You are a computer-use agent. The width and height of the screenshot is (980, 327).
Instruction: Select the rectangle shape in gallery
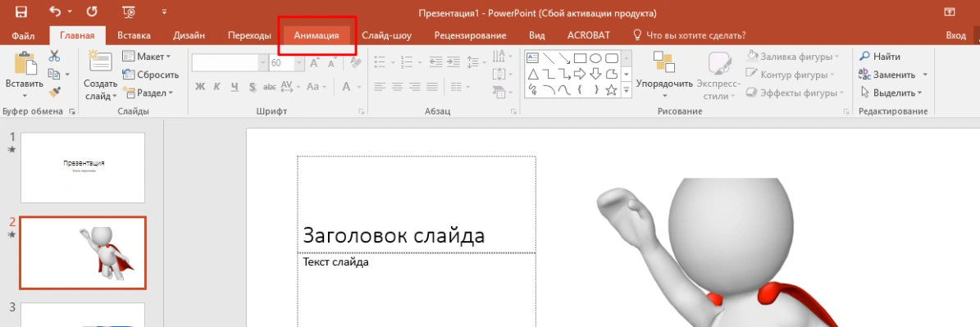point(580,58)
